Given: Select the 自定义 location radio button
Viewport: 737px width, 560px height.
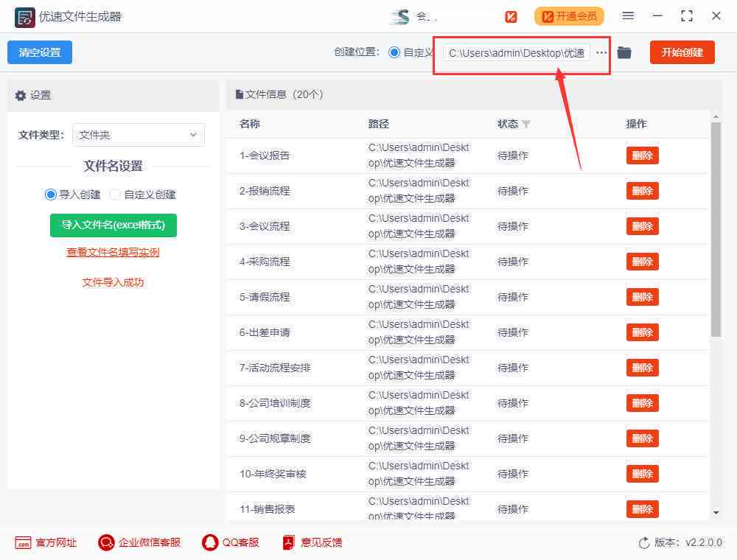Looking at the screenshot, I should coord(394,52).
